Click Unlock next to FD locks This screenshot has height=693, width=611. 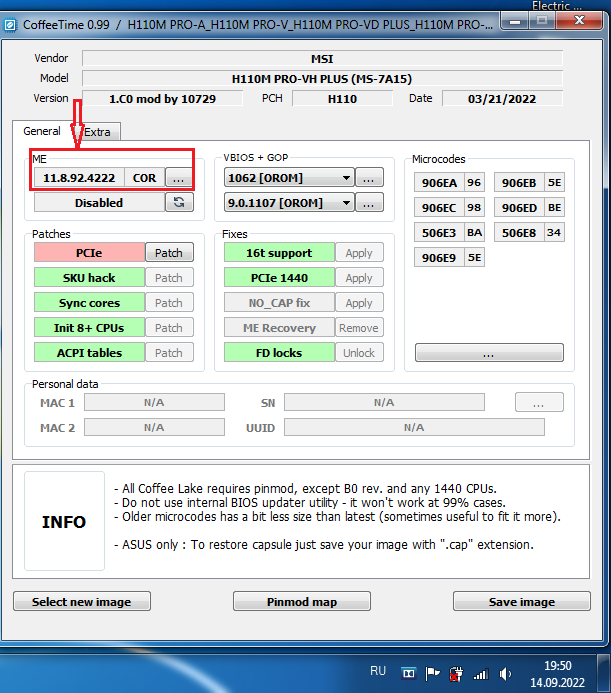pyautogui.click(x=359, y=353)
